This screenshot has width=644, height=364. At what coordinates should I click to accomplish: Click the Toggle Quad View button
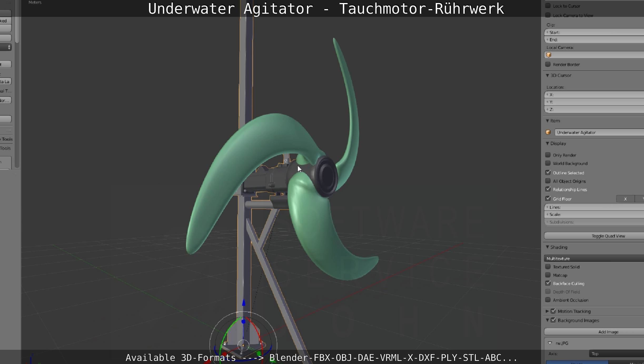tap(594, 236)
